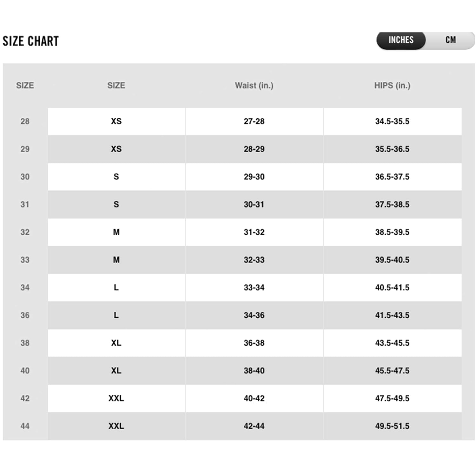Click the waist 40-42 cell

coord(254,398)
